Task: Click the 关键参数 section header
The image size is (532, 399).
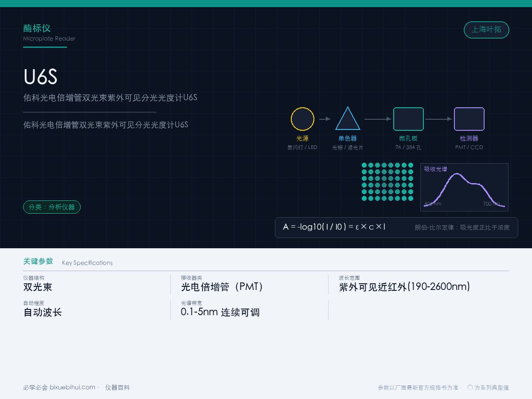Action: coord(38,261)
